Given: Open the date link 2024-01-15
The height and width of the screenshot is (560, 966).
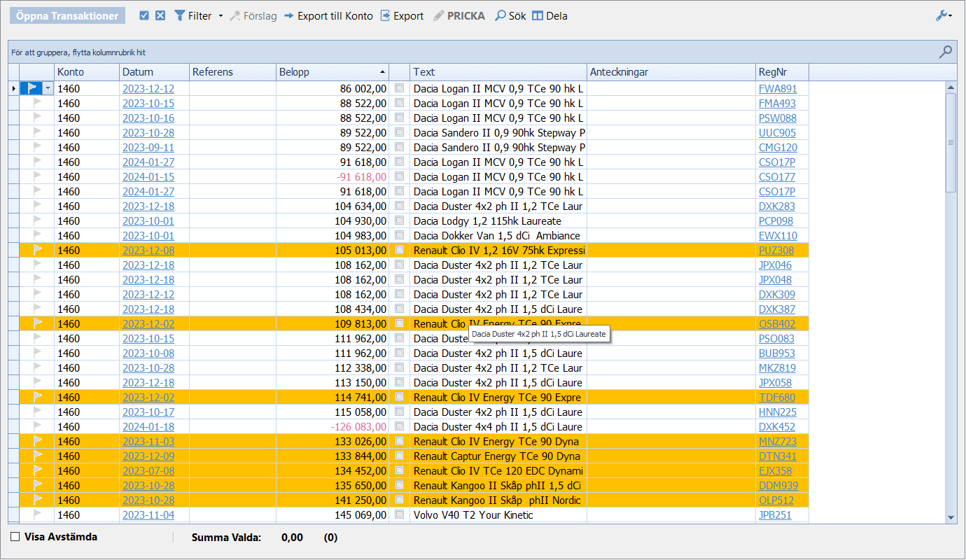Looking at the screenshot, I should pyautogui.click(x=148, y=177).
